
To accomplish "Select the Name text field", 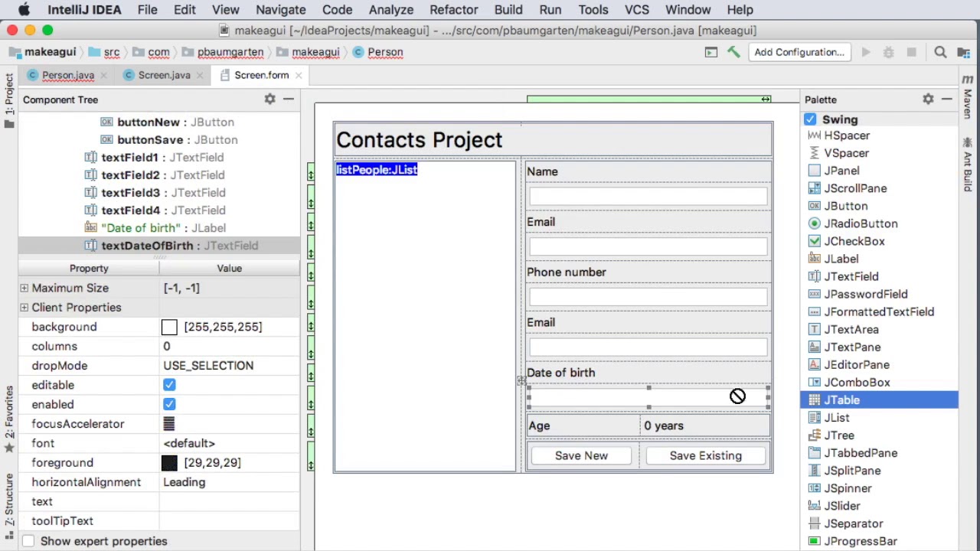I will click(x=648, y=196).
